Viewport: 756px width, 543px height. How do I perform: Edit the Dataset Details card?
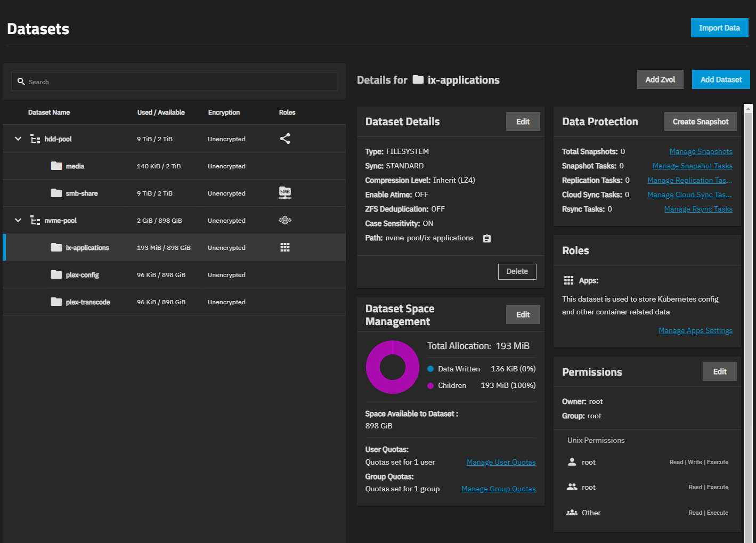coord(523,121)
